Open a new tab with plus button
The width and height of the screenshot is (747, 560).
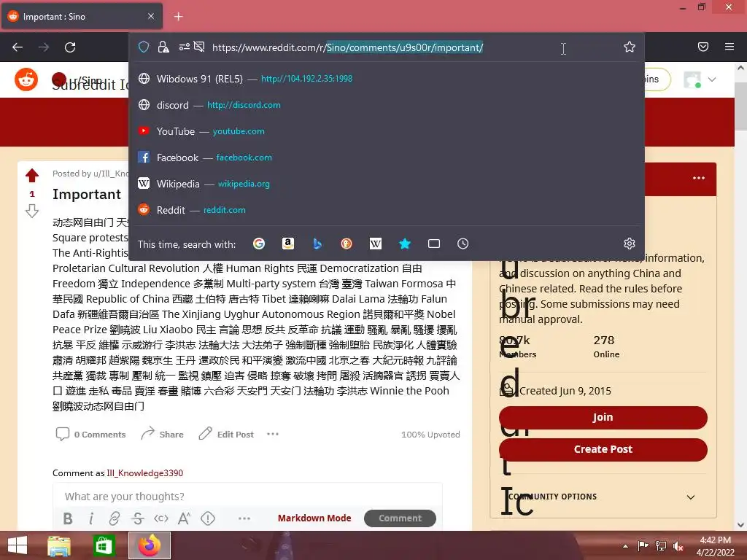[x=178, y=17]
